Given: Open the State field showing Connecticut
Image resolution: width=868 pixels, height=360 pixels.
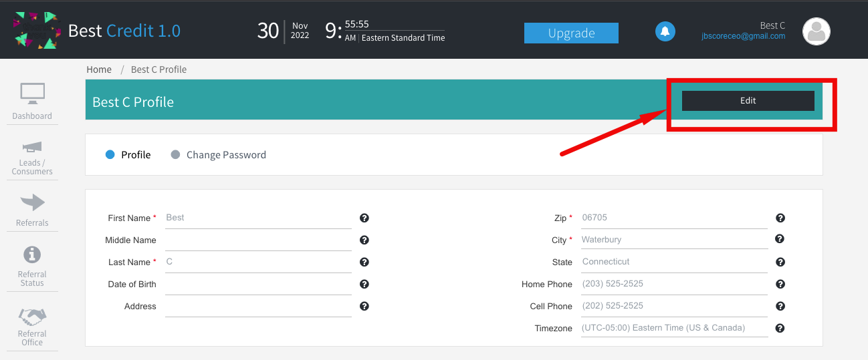Looking at the screenshot, I should 674,262.
